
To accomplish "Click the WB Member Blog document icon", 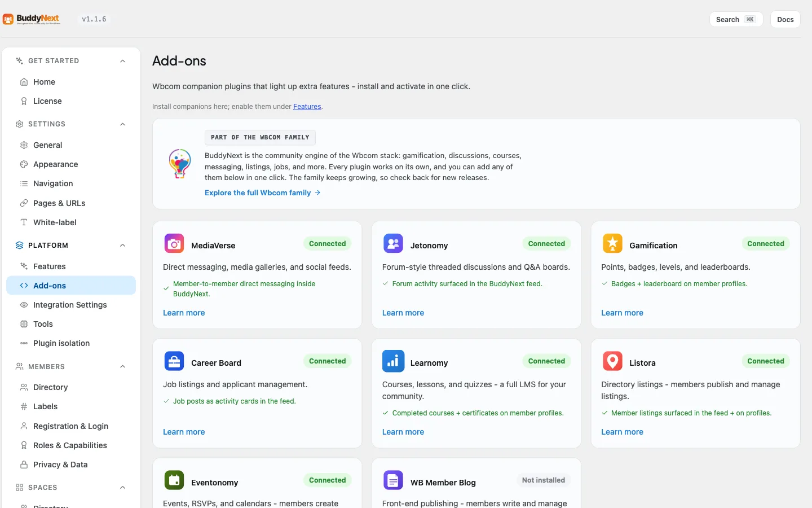I will pyautogui.click(x=393, y=480).
